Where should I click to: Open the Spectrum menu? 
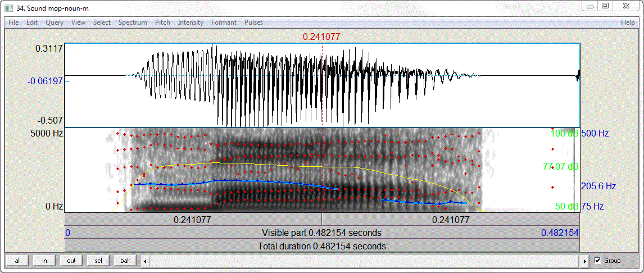[133, 22]
